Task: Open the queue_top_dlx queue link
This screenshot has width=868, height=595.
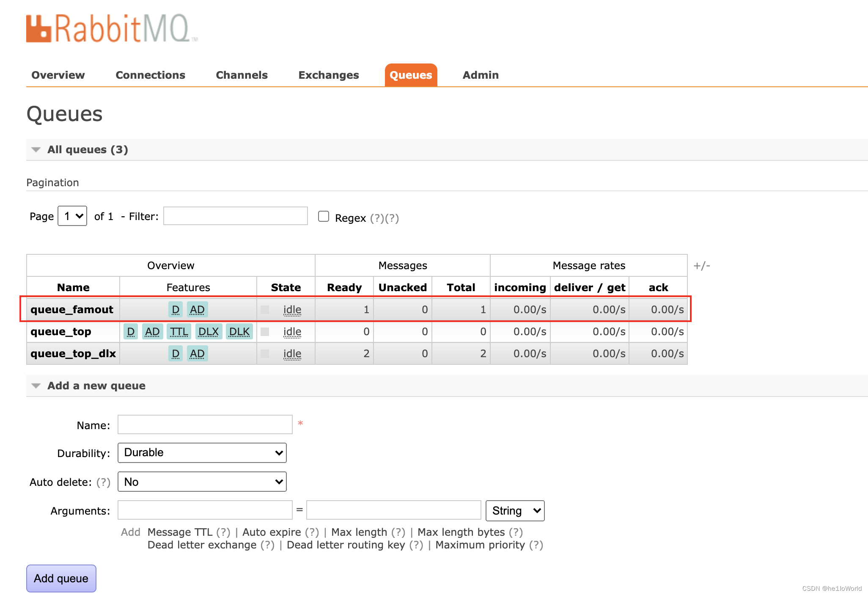Action: pos(73,353)
